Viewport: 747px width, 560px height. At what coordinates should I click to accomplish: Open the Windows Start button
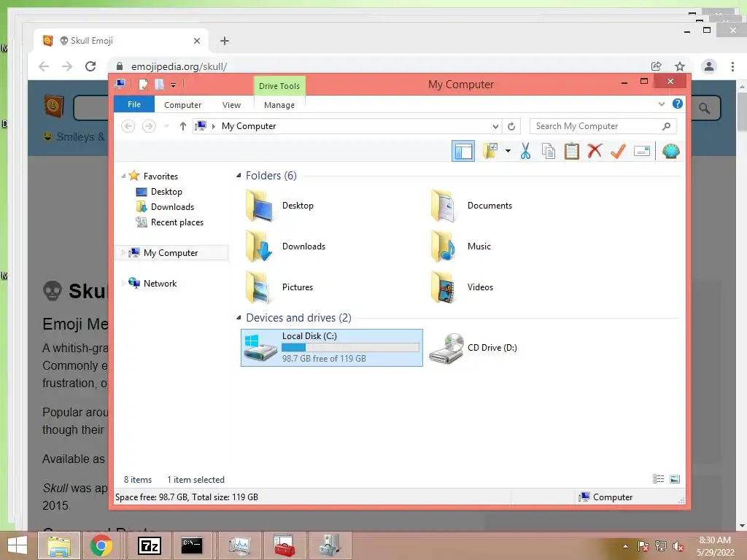[18, 545]
